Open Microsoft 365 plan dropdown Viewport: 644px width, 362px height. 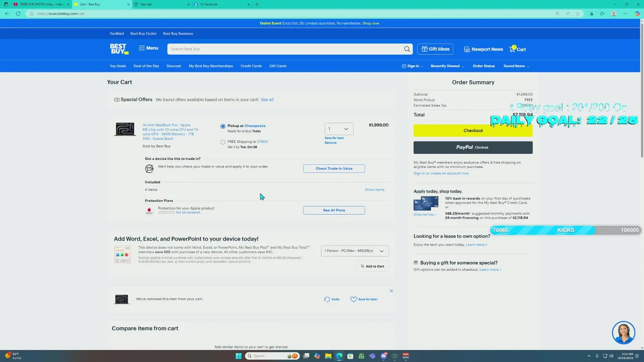coord(355,251)
